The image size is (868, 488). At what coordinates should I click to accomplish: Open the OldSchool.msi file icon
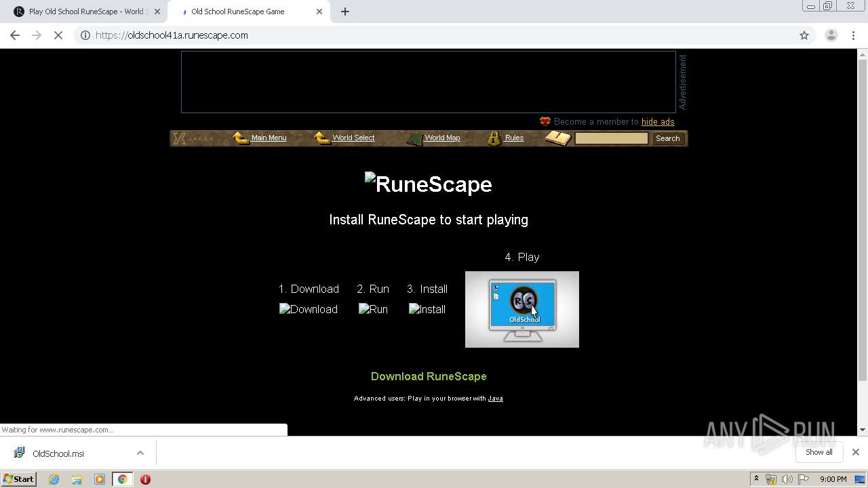coord(20,453)
